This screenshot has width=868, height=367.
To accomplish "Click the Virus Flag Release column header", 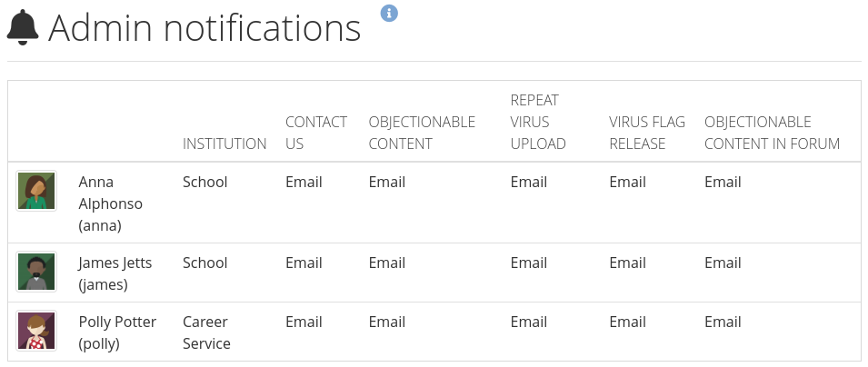I will [646, 133].
